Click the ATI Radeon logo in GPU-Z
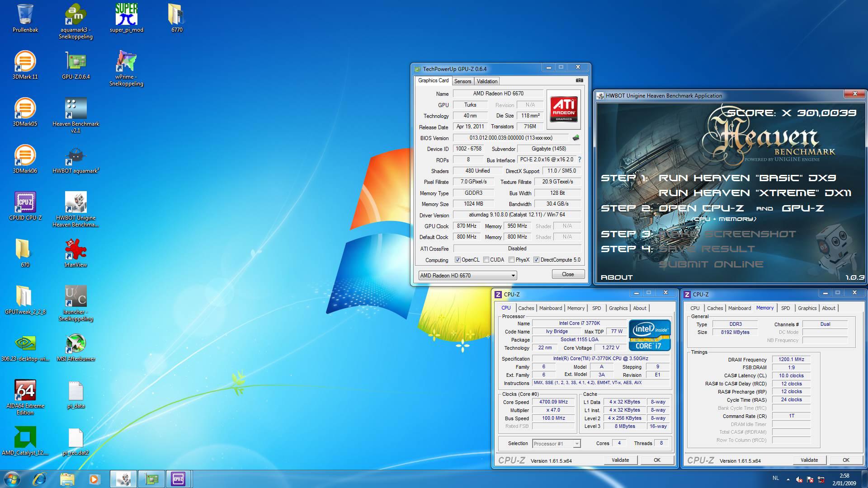868x488 pixels. (563, 109)
